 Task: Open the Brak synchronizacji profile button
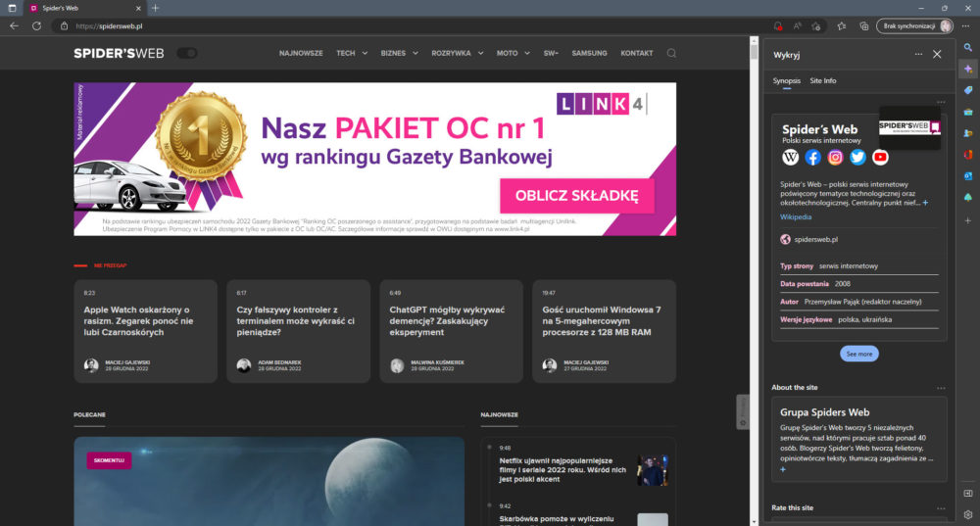pyautogui.click(x=915, y=26)
